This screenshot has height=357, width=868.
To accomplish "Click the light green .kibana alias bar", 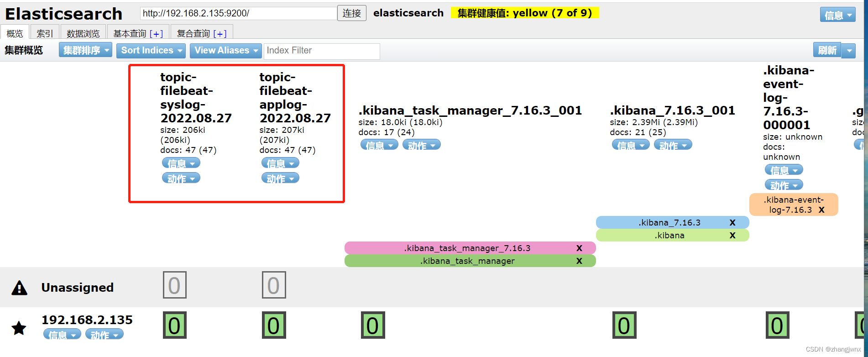I will pos(672,235).
